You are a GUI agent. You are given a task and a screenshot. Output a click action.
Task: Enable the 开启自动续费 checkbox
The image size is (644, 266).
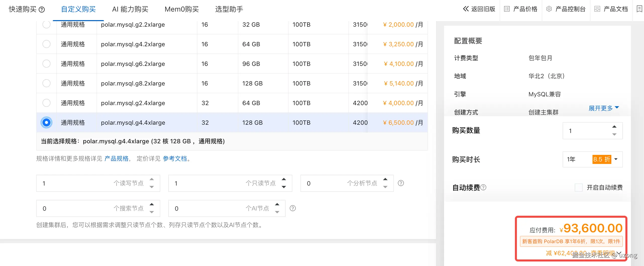579,187
